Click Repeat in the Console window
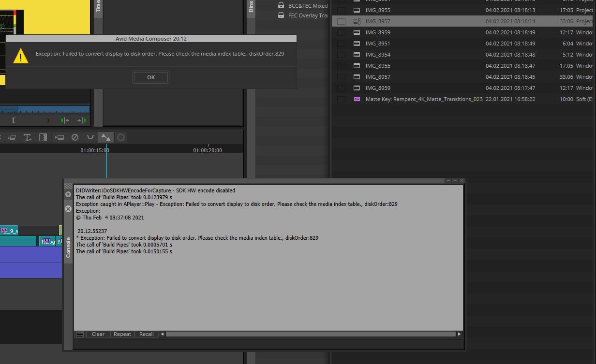The width and height of the screenshot is (596, 364). click(x=122, y=334)
